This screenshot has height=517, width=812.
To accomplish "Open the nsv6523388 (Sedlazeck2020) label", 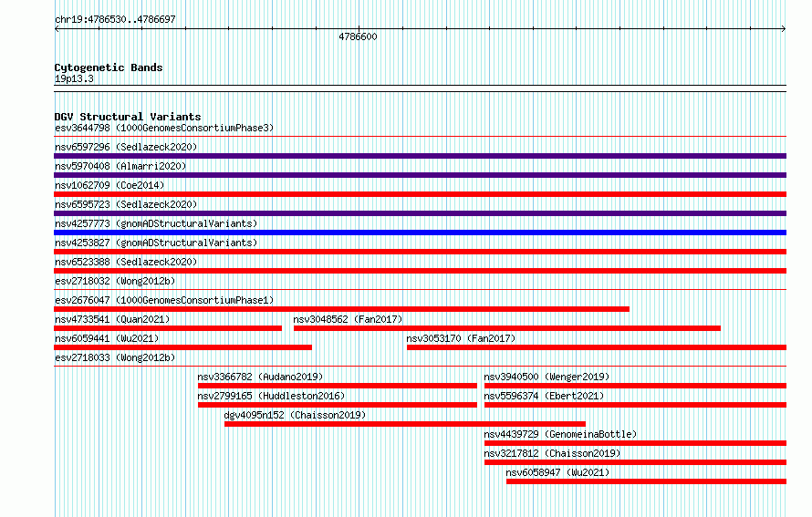I will [126, 262].
